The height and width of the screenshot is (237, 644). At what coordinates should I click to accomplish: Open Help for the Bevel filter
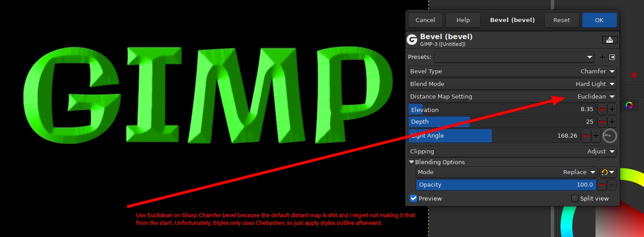(x=463, y=20)
